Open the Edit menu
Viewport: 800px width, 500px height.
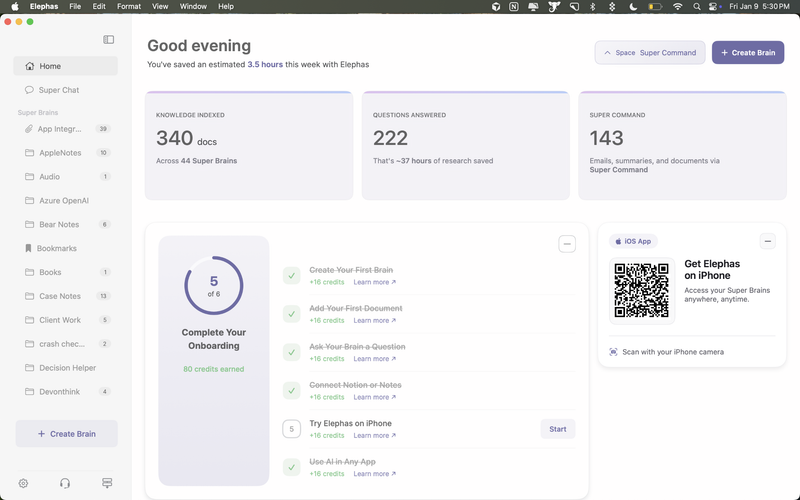[x=99, y=7]
